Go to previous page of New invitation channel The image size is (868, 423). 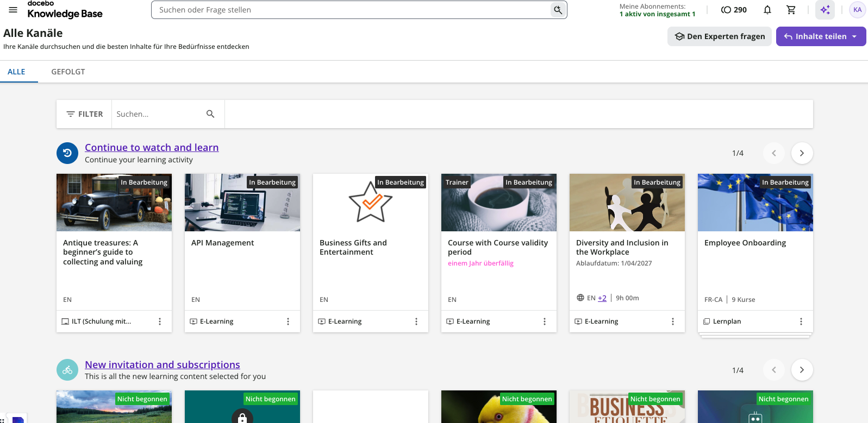774,370
